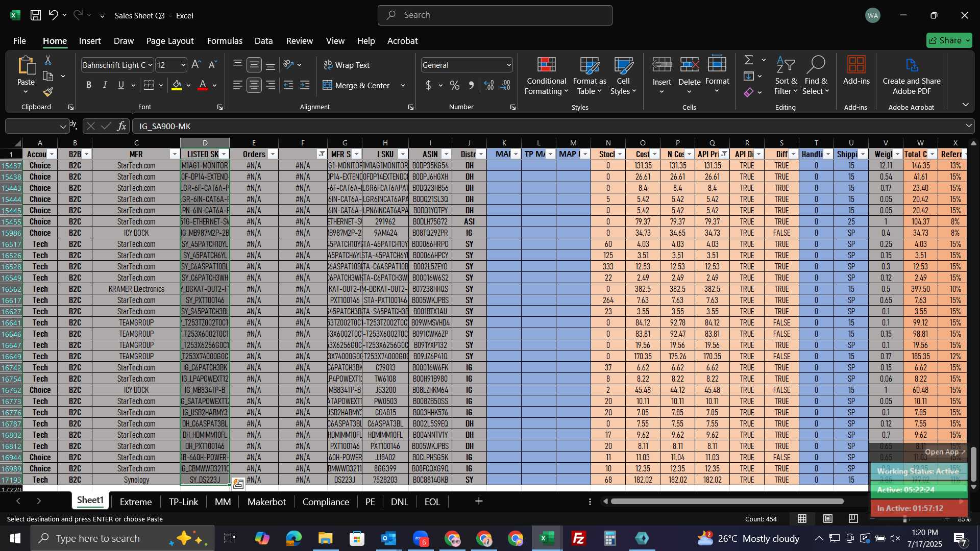Image resolution: width=980 pixels, height=551 pixels.
Task: Click the Cut scissors icon
Action: coord(48,60)
